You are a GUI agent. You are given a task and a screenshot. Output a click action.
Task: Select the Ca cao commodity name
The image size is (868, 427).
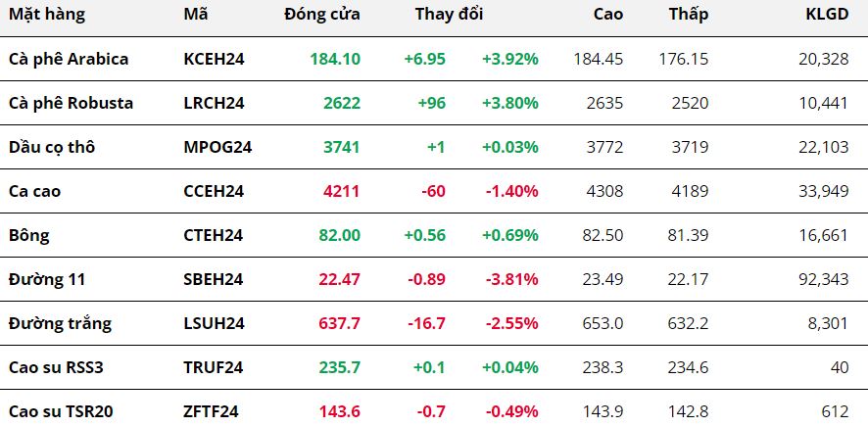(x=34, y=191)
